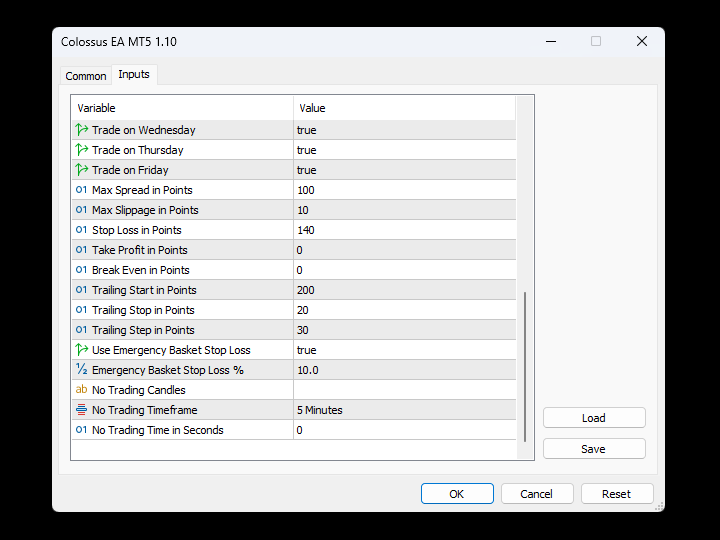Select the 'Take Profit in Points' row label
Image resolution: width=720 pixels, height=540 pixels.
(x=140, y=250)
